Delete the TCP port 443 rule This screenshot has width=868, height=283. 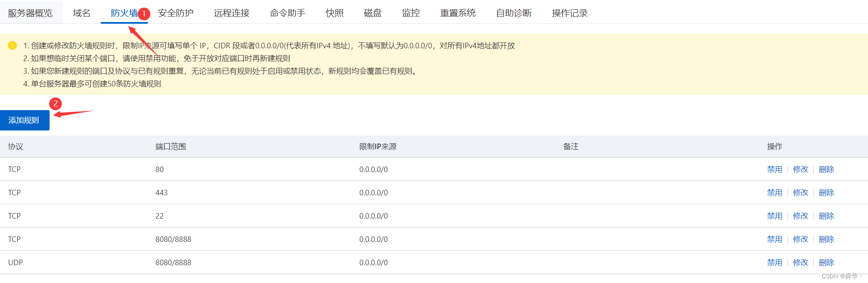(826, 193)
